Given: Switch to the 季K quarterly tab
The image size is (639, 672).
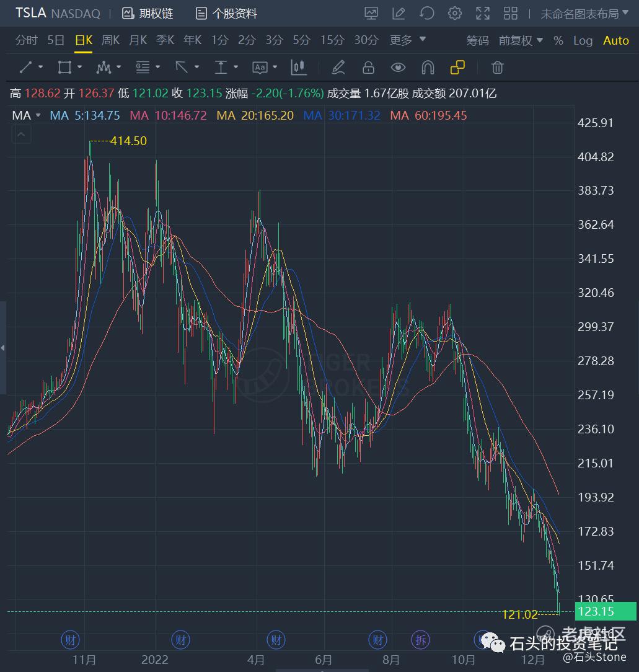Looking at the screenshot, I should 165,40.
